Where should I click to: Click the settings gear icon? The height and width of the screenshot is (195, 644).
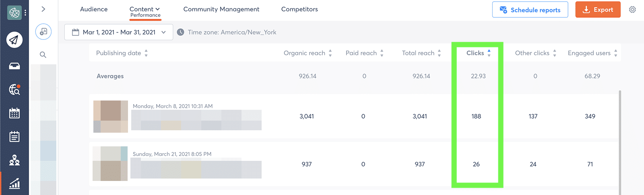[x=632, y=10]
